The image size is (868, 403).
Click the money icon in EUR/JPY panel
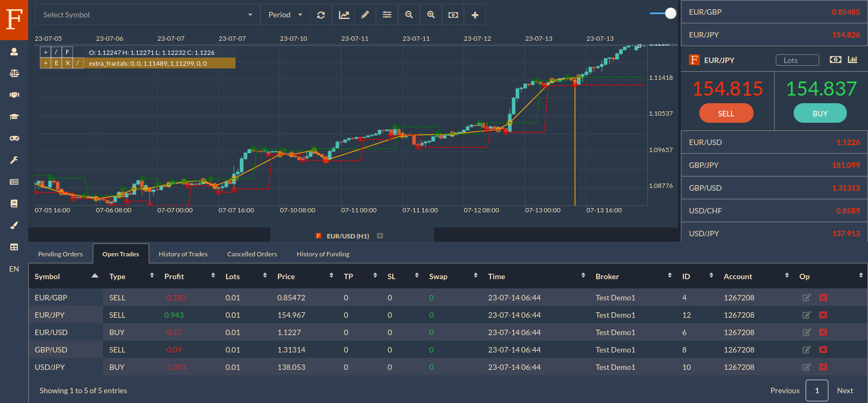coord(835,60)
